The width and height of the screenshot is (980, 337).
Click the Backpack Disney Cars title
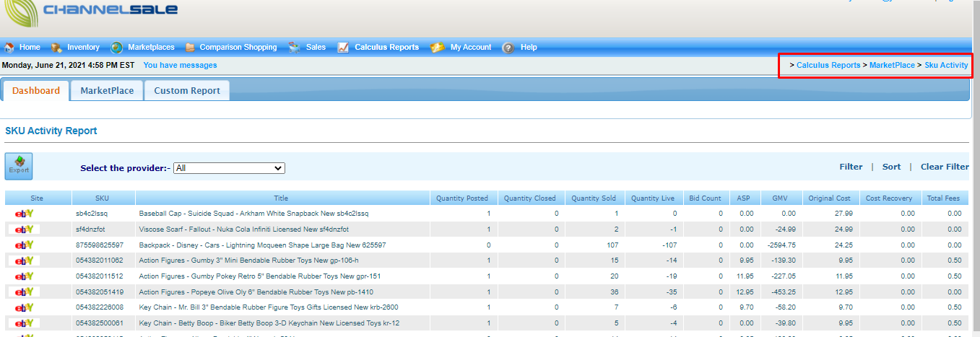tap(262, 245)
